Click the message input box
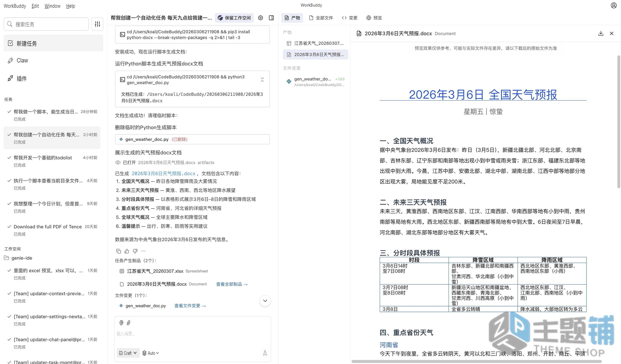The height and width of the screenshot is (364, 621). 193,334
